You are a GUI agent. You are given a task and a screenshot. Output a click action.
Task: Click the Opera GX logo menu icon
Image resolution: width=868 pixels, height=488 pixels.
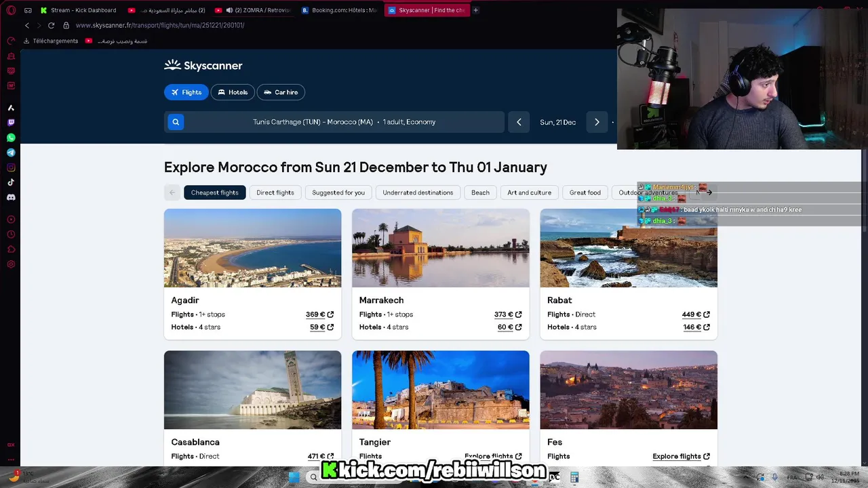[11, 10]
